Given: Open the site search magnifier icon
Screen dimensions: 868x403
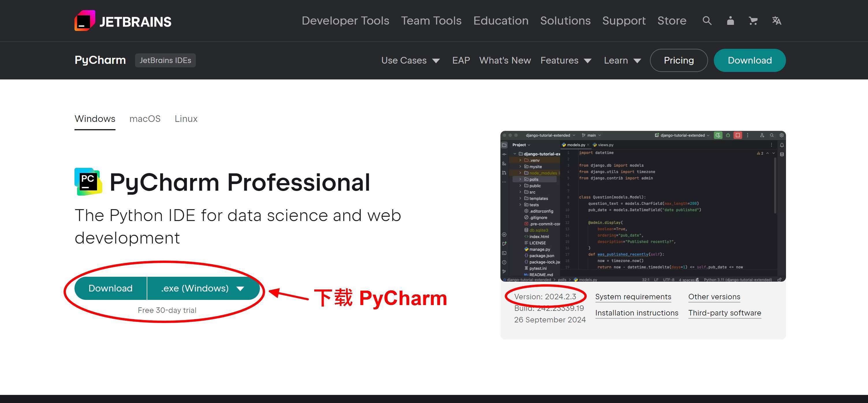Looking at the screenshot, I should (707, 21).
